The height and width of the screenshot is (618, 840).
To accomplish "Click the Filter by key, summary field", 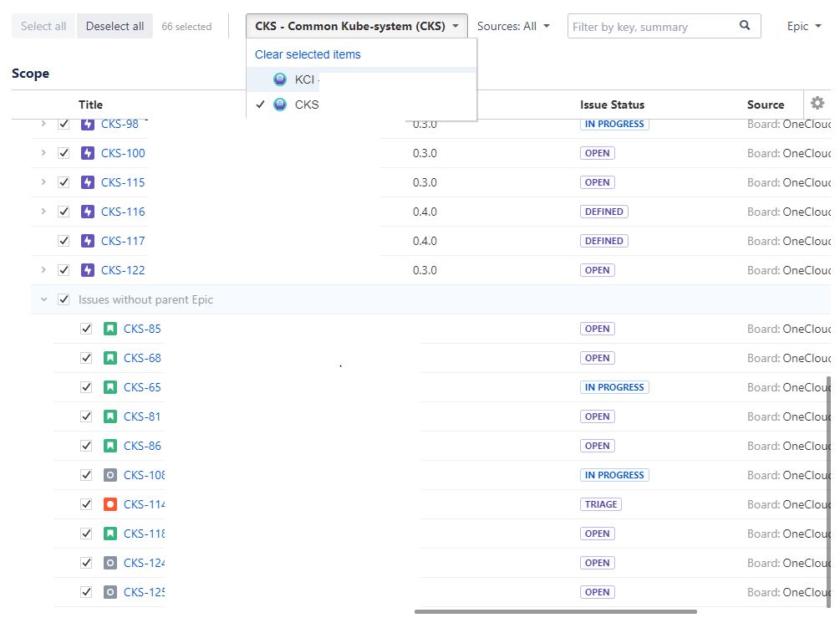I will tap(654, 26).
